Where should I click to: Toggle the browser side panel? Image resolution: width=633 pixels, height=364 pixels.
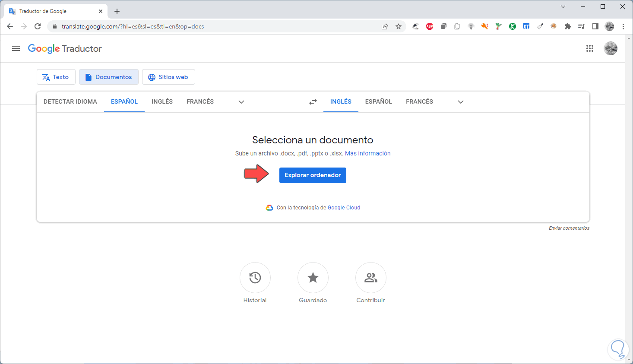(x=595, y=26)
